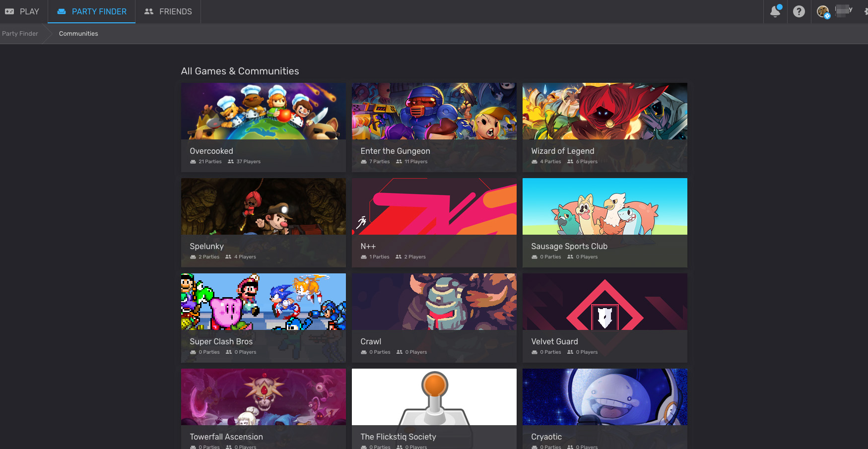This screenshot has height=449, width=868.
Task: Click the players icon under Velvet Guard
Action: coord(570,352)
